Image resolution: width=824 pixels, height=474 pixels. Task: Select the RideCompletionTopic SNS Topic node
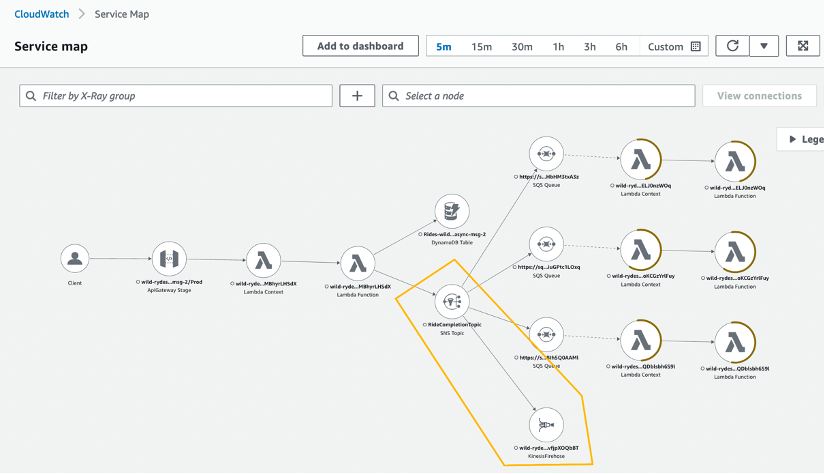452,302
